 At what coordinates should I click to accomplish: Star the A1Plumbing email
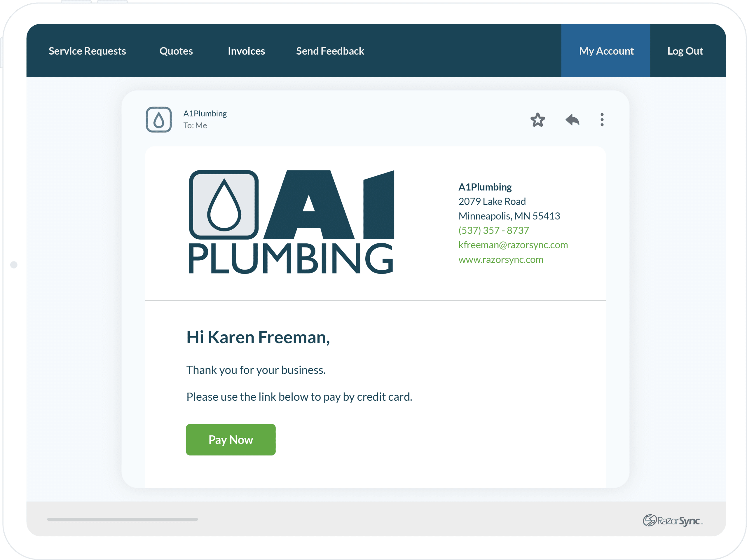537,120
